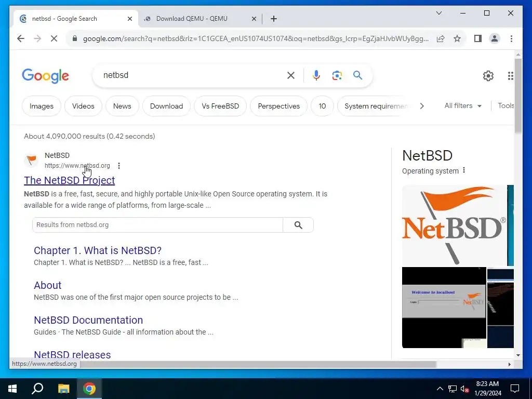Viewport: 532px width, 399px height.
Task: Open the taskbar clock and date
Action: [487, 389]
